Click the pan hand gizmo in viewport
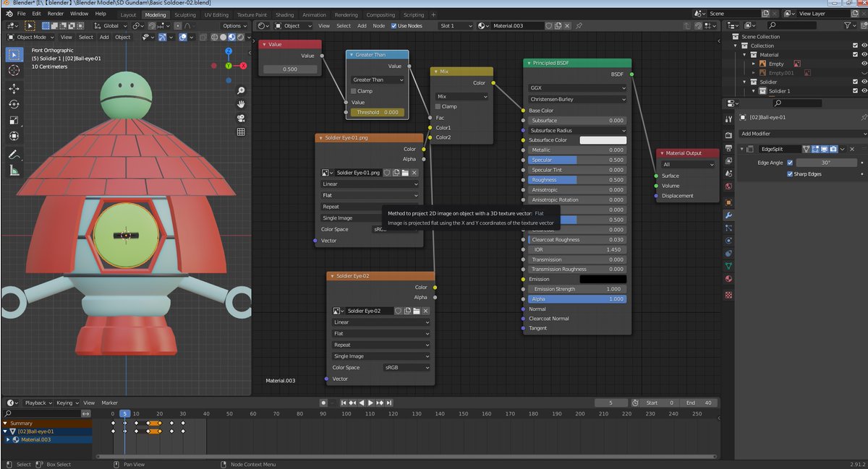This screenshot has width=868, height=469. tap(241, 104)
